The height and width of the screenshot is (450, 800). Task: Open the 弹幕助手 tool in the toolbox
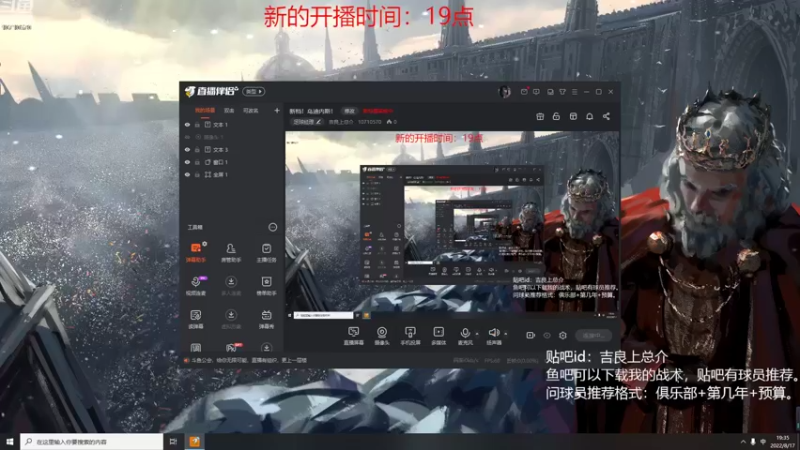(195, 252)
